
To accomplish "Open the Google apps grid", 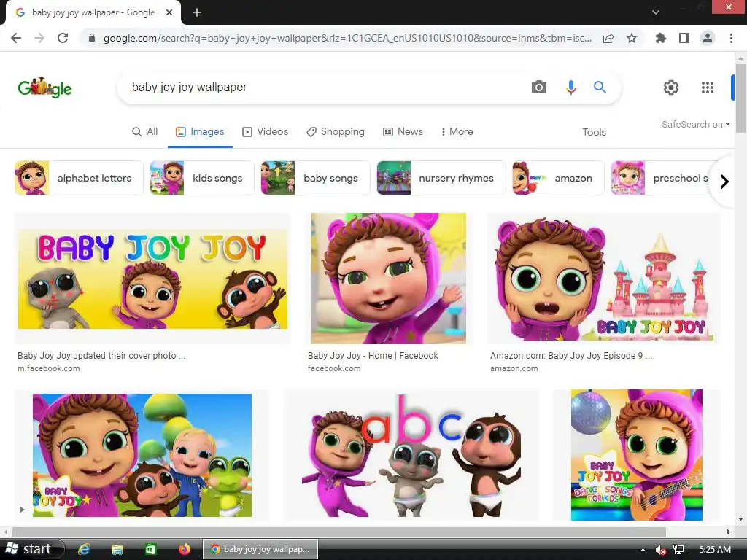I will tap(708, 87).
